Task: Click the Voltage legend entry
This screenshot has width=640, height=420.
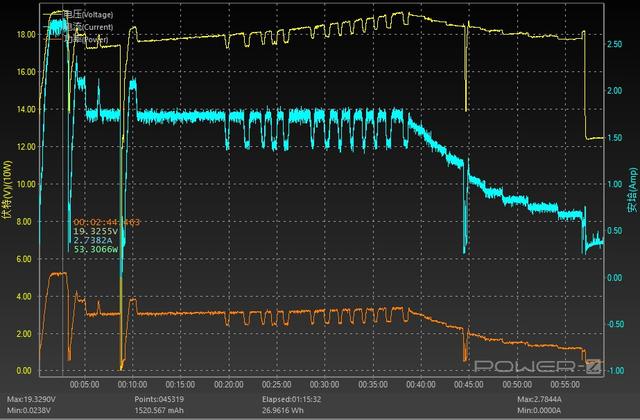Action: coord(78,15)
